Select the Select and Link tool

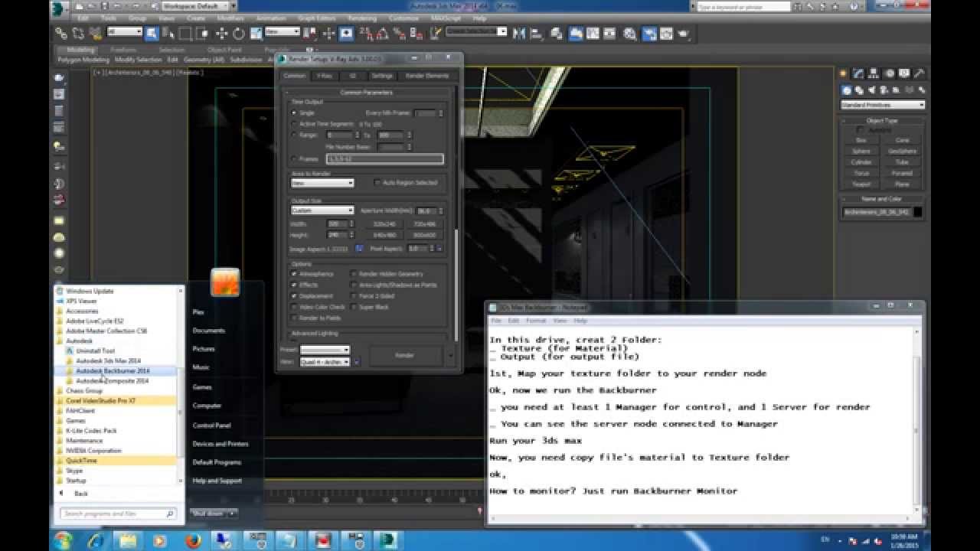click(60, 33)
